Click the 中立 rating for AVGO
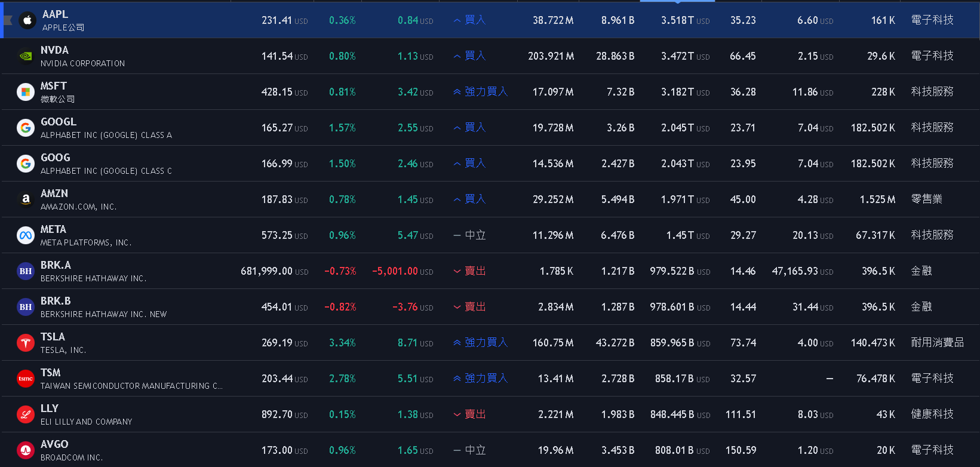Image resolution: width=980 pixels, height=467 pixels. [469, 450]
